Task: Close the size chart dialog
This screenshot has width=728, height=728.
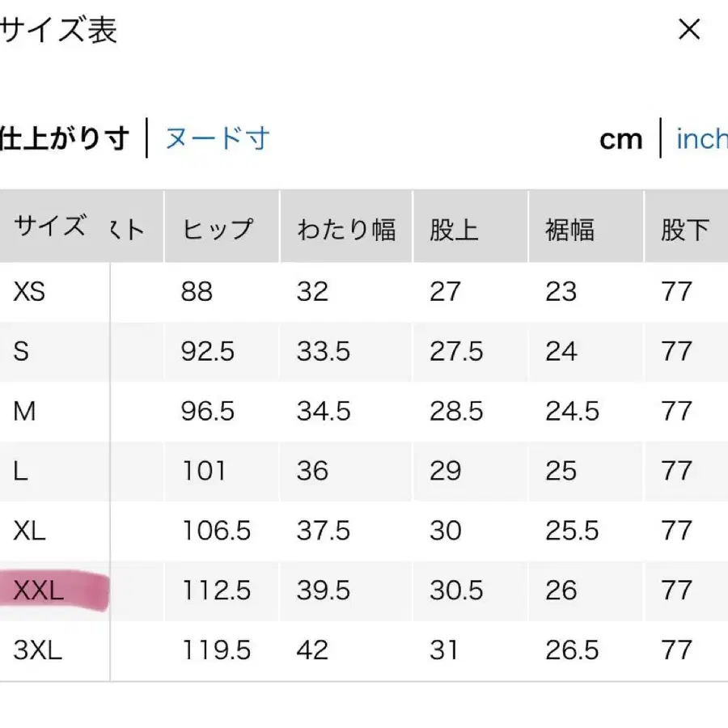Action: (x=688, y=30)
